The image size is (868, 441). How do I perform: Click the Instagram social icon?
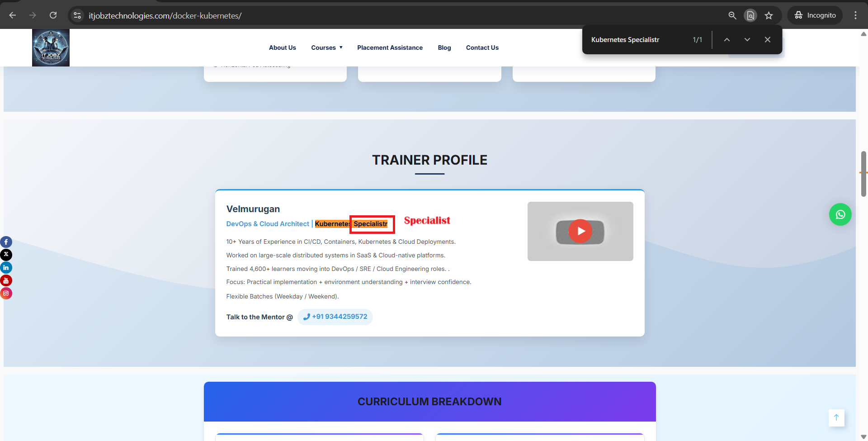[6, 294]
